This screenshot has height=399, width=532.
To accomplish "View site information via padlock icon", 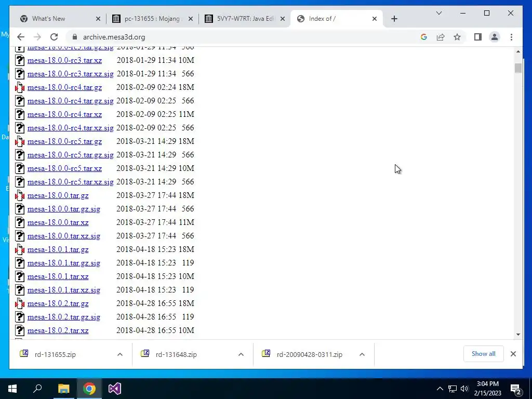I will tap(75, 37).
